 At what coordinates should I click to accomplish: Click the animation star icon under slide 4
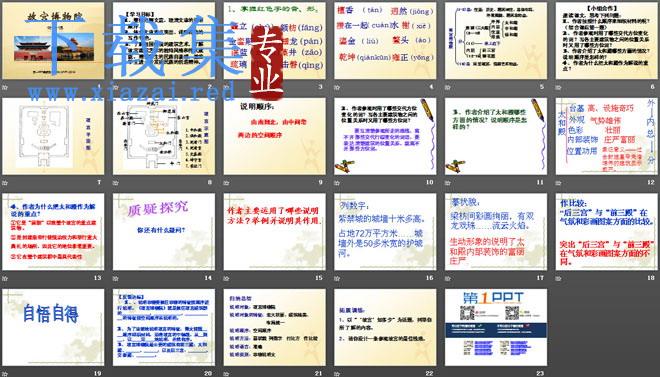click(337, 87)
